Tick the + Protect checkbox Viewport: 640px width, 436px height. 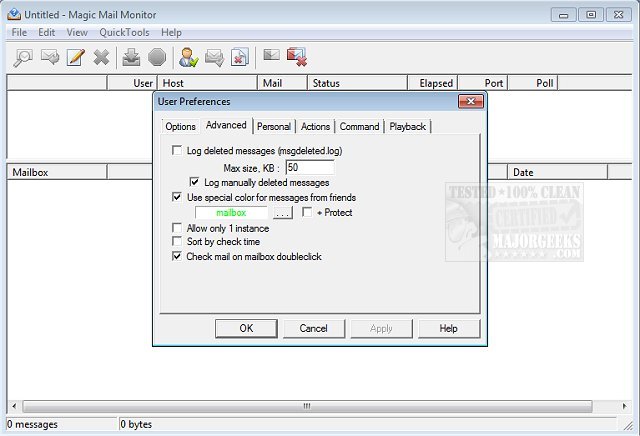pyautogui.click(x=307, y=212)
